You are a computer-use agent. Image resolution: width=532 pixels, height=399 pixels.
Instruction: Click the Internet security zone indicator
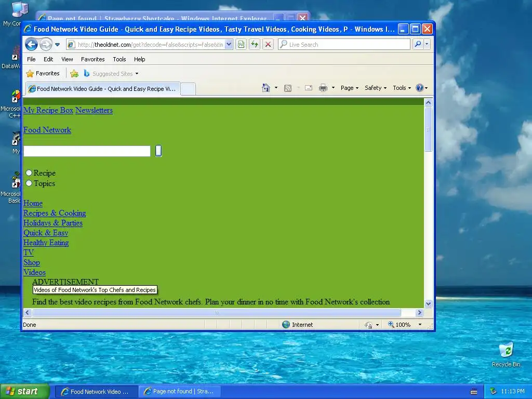click(298, 325)
